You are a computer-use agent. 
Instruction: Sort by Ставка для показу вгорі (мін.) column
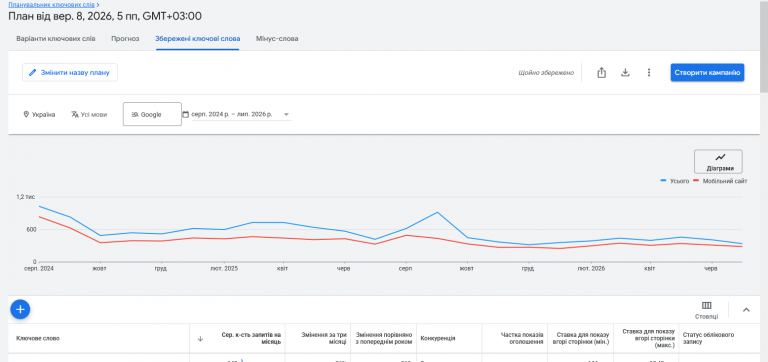click(x=581, y=338)
